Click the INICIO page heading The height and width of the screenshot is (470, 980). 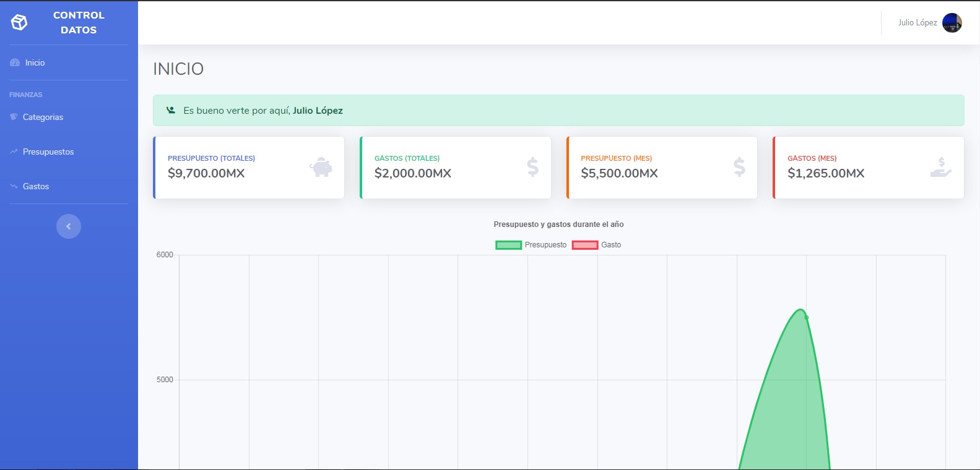click(178, 69)
